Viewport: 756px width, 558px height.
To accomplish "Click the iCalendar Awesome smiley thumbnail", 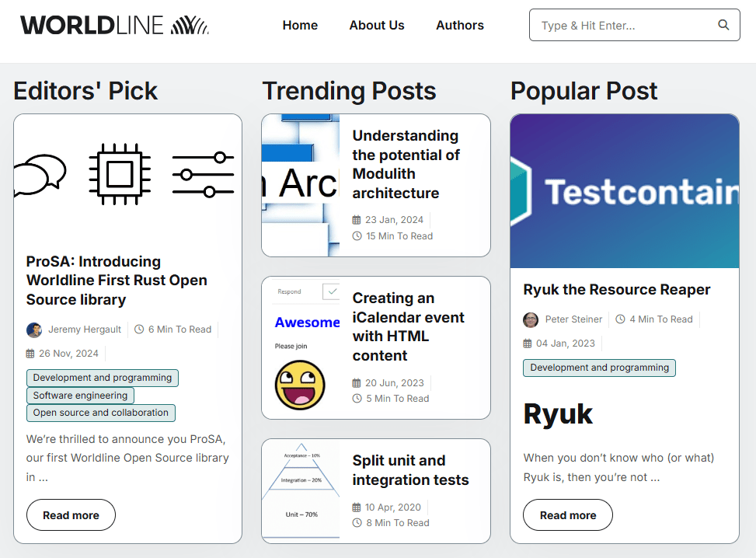I will [x=301, y=347].
